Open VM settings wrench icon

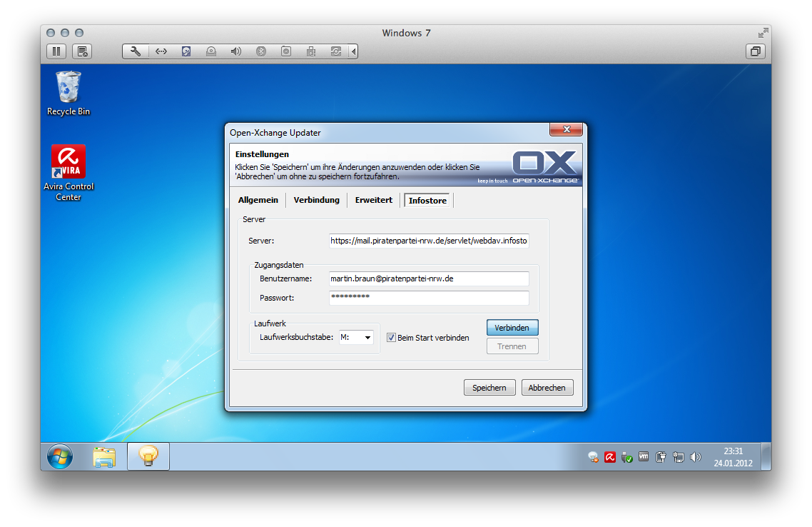click(x=136, y=51)
